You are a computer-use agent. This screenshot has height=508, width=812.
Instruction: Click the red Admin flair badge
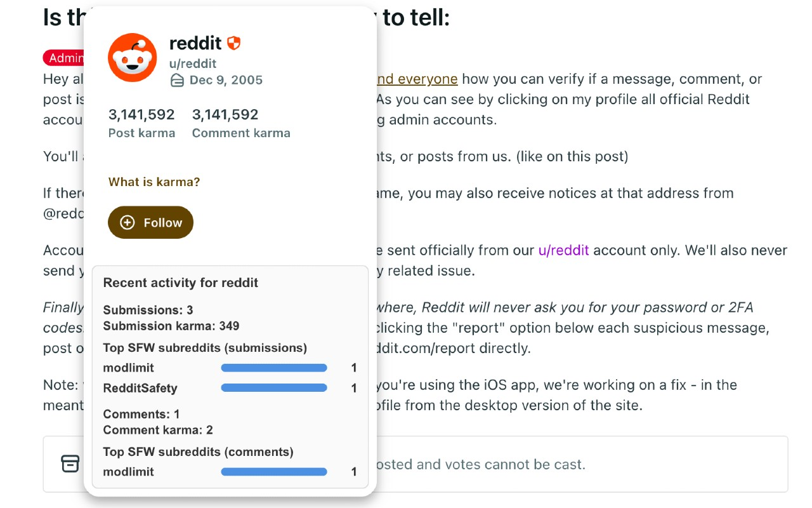(64, 58)
